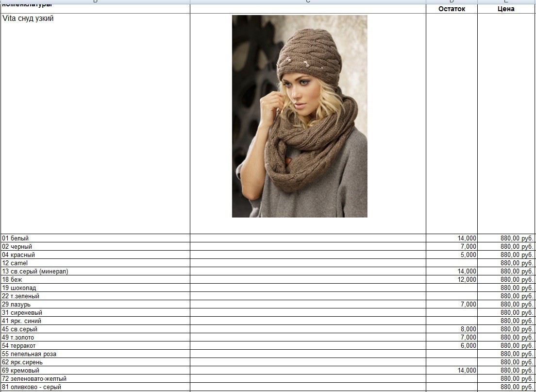536x392 pixels.
Task: Select the '22 т.зеленый' cell
Action: [x=95, y=296]
